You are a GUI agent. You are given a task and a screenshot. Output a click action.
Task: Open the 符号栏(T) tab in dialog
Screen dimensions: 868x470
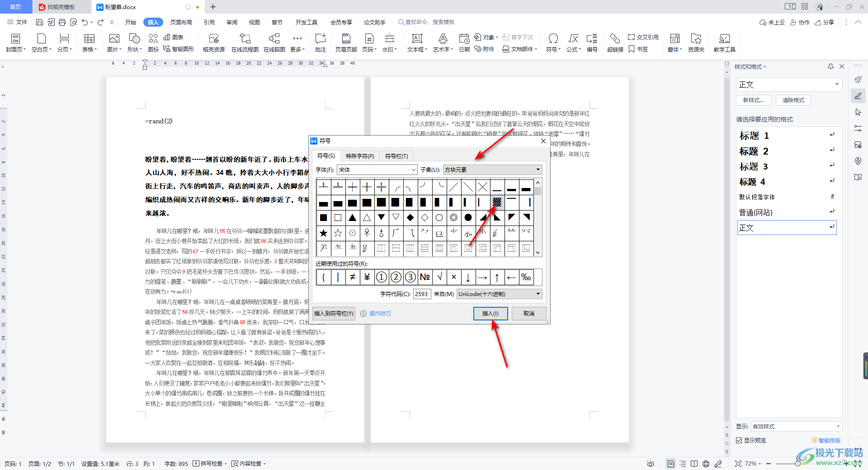[396, 156]
